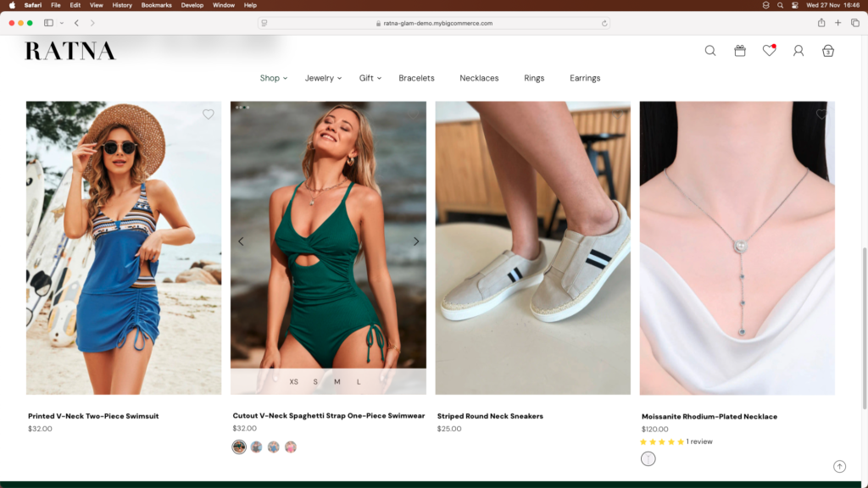Image resolution: width=868 pixels, height=488 pixels.
Task: Add Printed V-Neck Swimsuit to wishlist
Action: coord(209,114)
